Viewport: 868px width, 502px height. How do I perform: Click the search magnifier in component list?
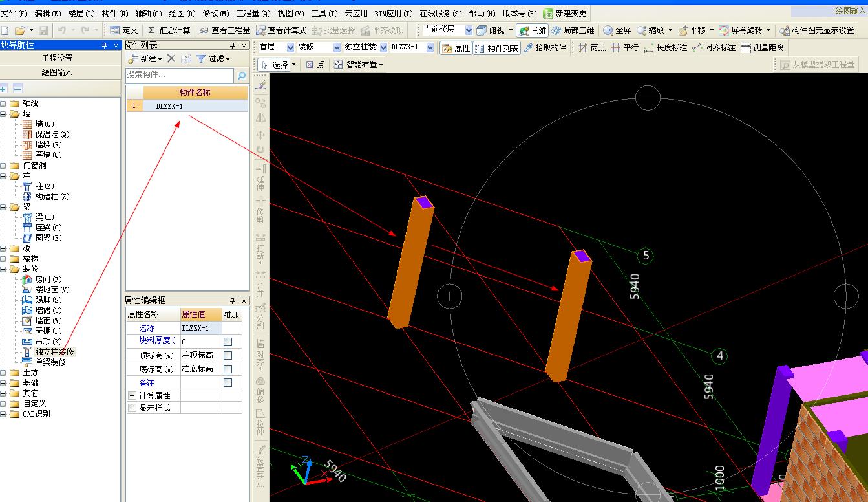(242, 76)
